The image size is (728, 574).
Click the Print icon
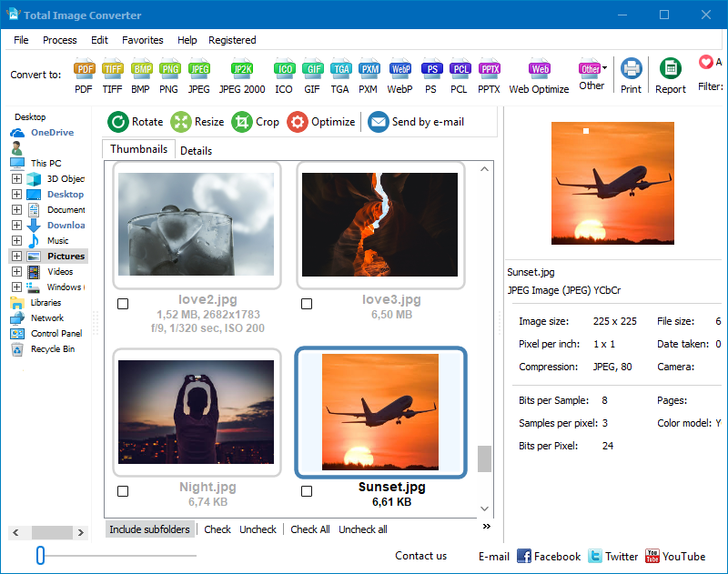click(632, 68)
